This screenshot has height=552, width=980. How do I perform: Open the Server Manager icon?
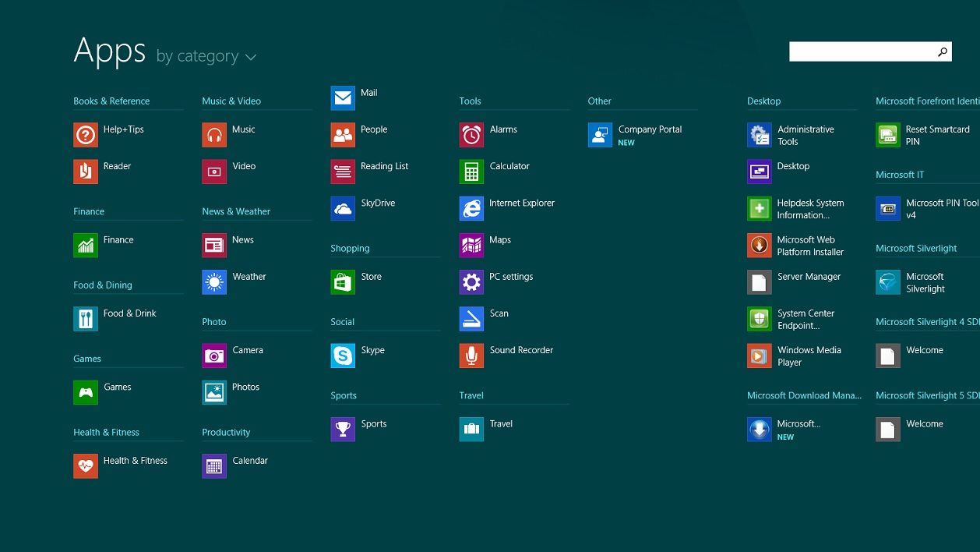(x=760, y=282)
